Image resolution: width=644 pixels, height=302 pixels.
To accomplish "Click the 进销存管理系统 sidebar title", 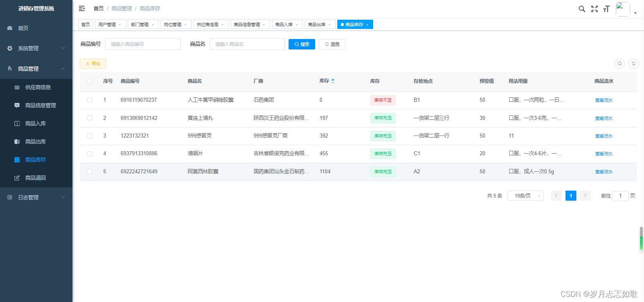I will 36,8.
